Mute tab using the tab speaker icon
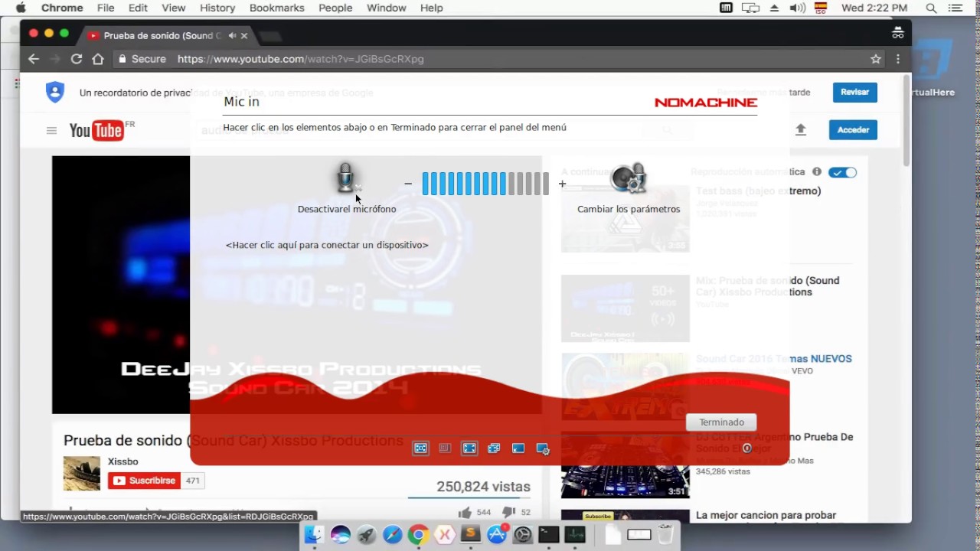Image resolution: width=980 pixels, height=551 pixels. (232, 35)
